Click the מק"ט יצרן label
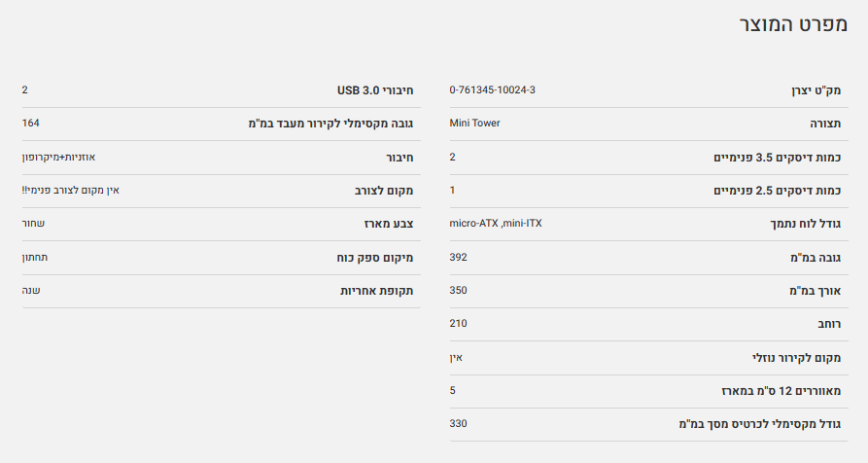This screenshot has width=868, height=463. pos(815,90)
